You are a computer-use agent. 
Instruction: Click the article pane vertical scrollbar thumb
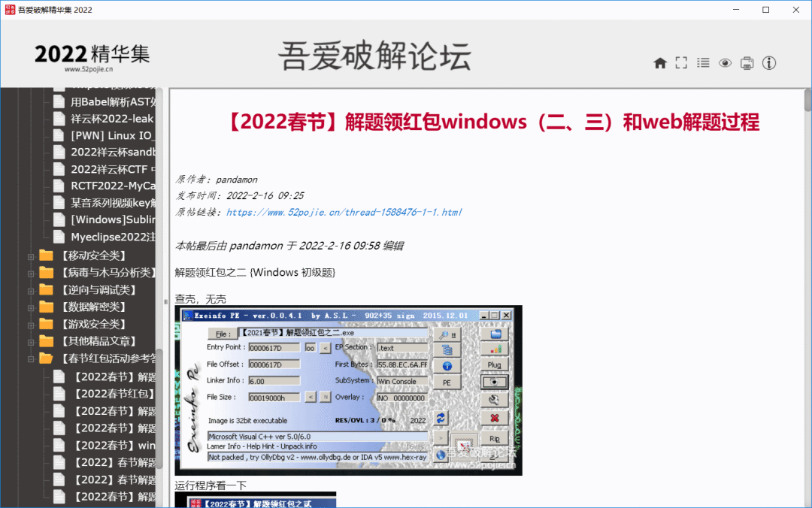[x=807, y=99]
